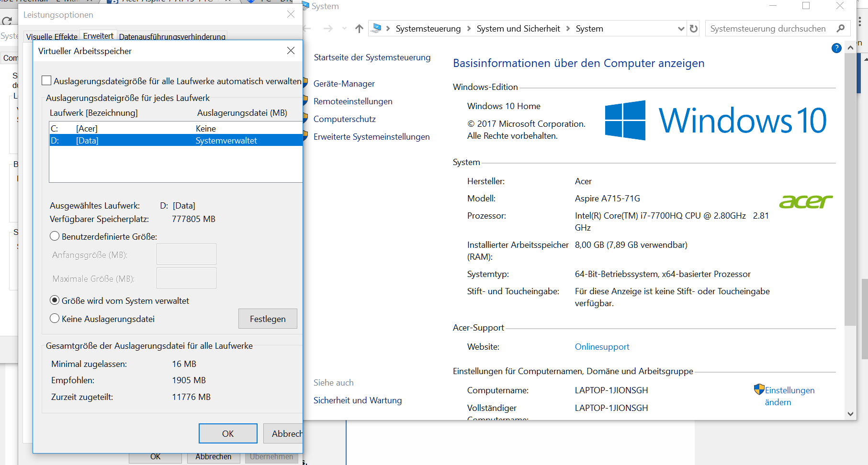Click the Acer logo

(806, 201)
